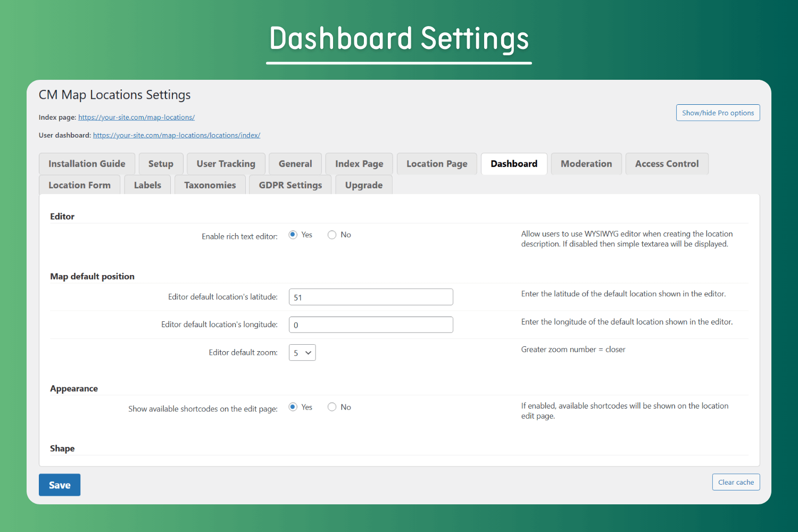Open the Editor default zoom dropdown
798x532 pixels.
[x=302, y=353]
